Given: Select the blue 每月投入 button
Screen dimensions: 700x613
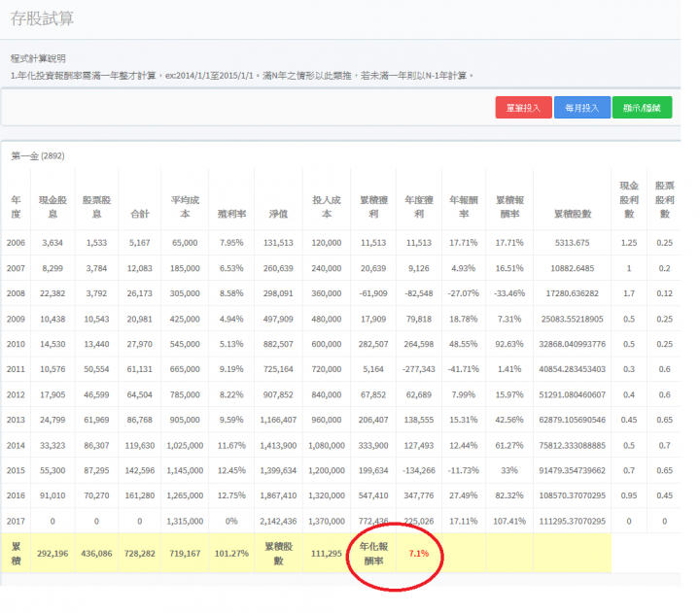Looking at the screenshot, I should click(582, 108).
